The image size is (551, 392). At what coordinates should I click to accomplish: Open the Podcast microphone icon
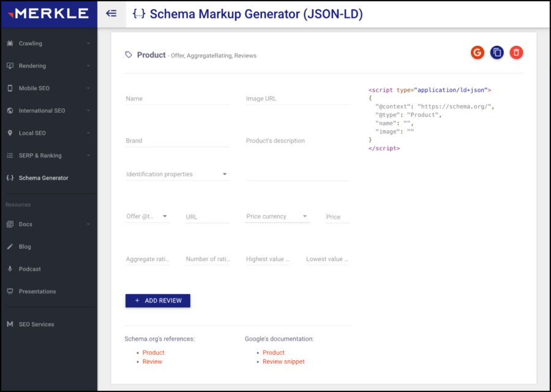(x=11, y=269)
